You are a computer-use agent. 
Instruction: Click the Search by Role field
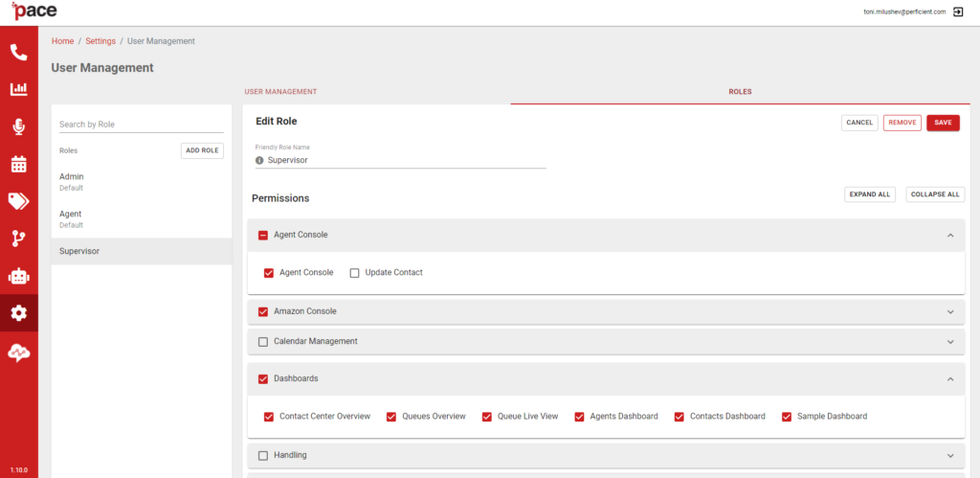[142, 125]
